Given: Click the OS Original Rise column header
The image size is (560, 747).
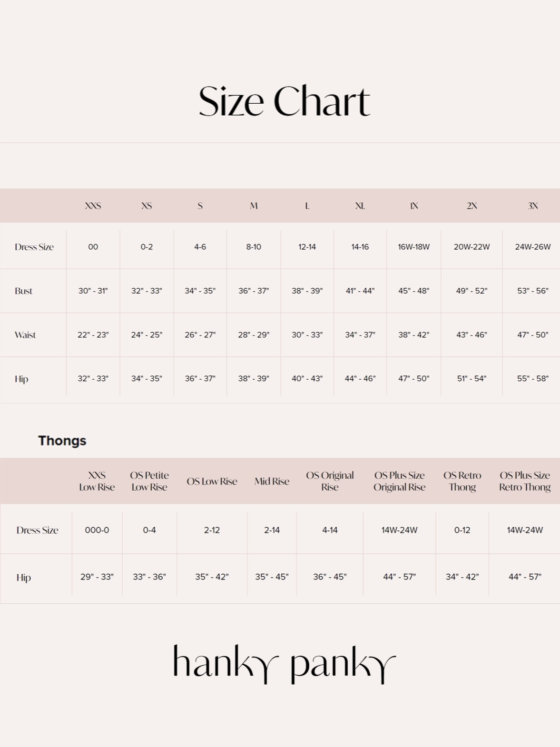Looking at the screenshot, I should coord(330,481).
